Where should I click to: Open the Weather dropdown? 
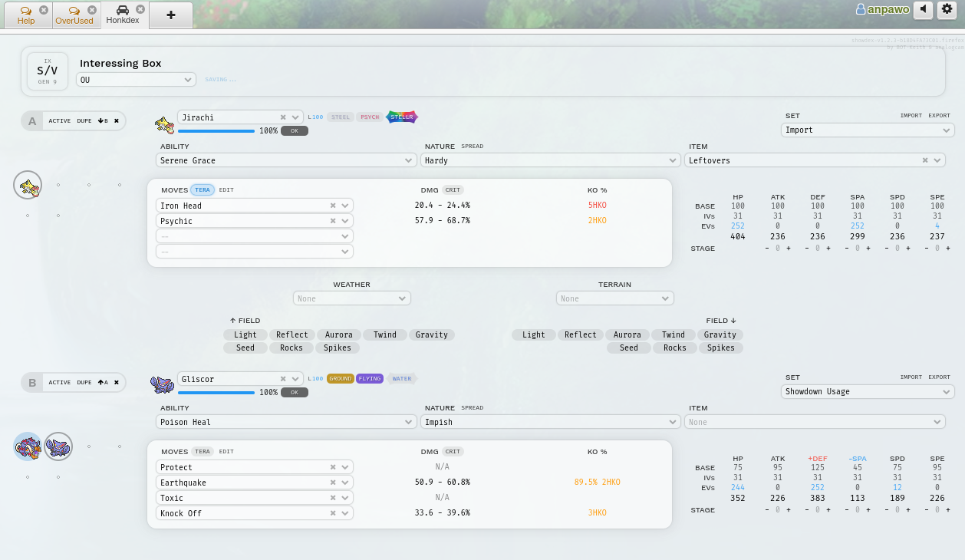351,298
